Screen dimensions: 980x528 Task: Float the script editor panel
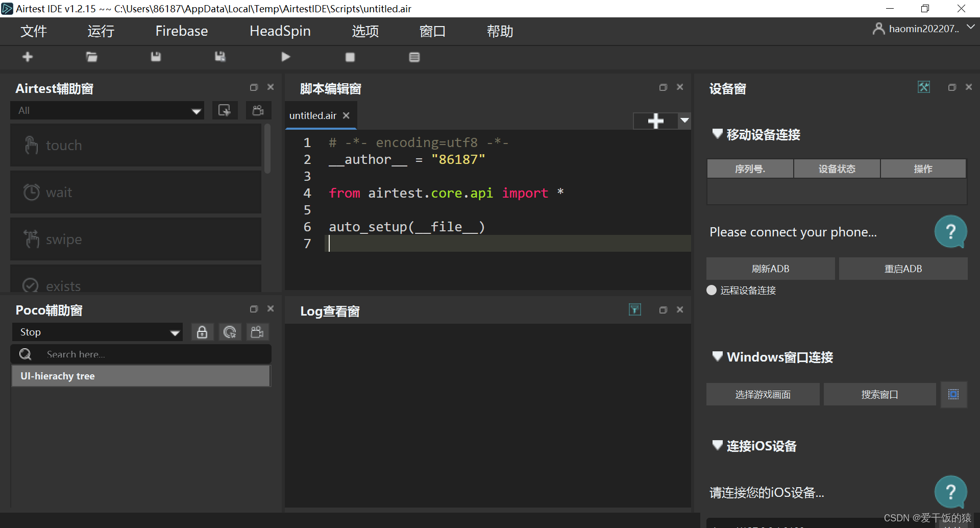663,87
